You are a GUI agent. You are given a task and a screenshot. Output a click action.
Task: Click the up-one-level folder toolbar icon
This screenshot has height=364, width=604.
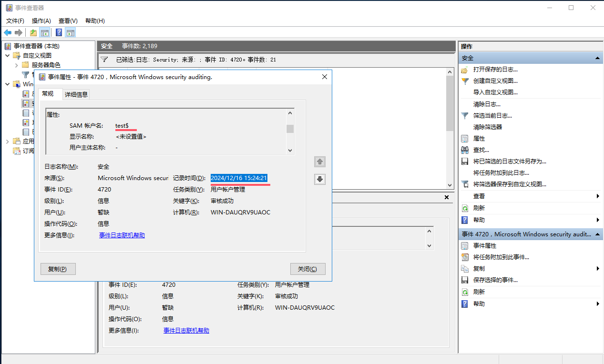[33, 32]
